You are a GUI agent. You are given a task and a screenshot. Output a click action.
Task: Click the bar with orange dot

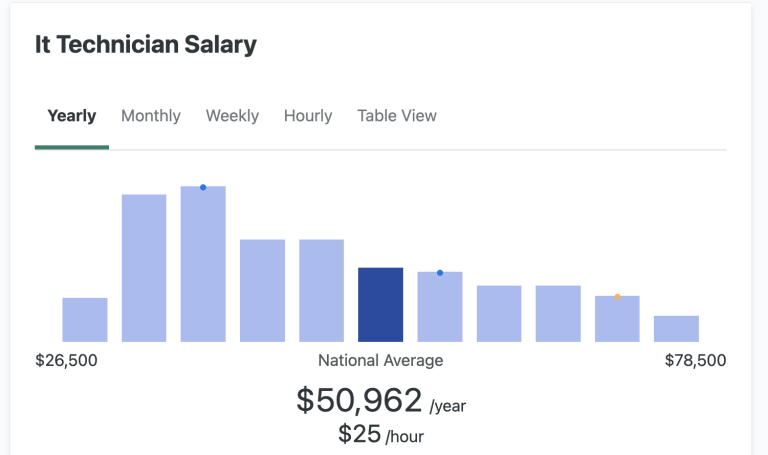(x=617, y=320)
